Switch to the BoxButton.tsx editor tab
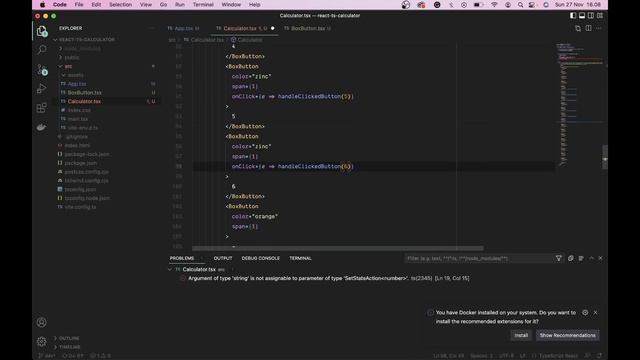This screenshot has height=360, width=640. [308, 29]
